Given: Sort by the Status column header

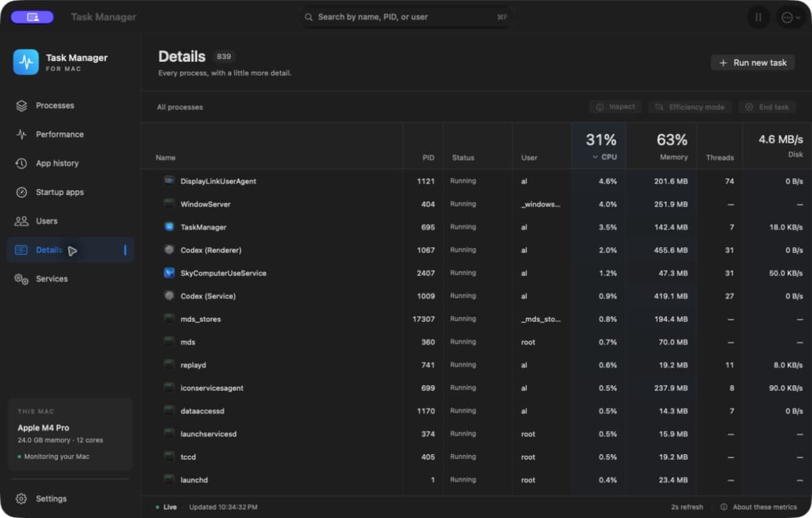Looking at the screenshot, I should [x=463, y=158].
